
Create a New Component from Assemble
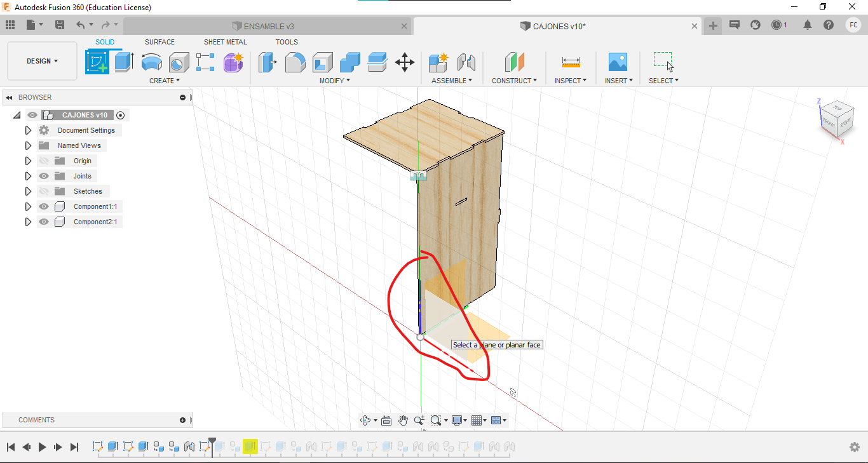pos(438,62)
